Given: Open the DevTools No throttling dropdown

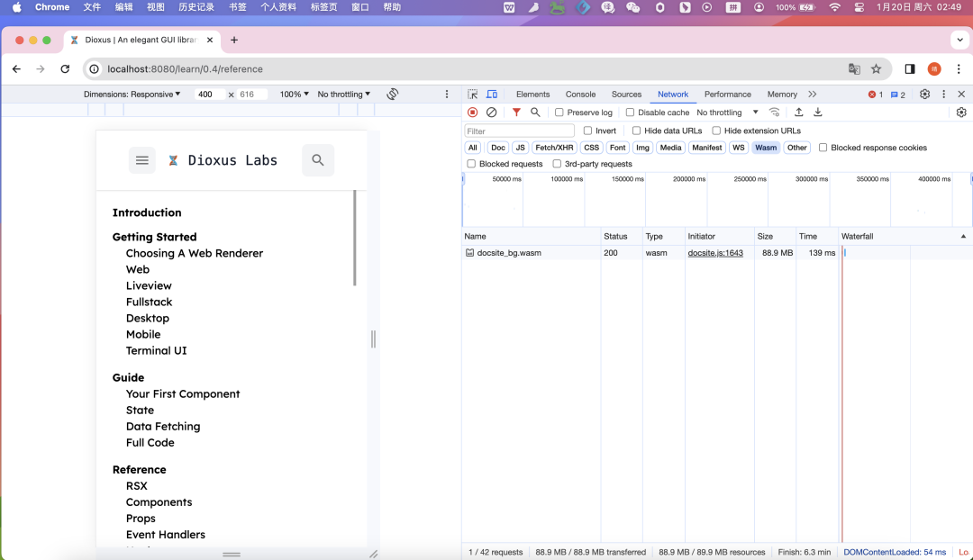Looking at the screenshot, I should [727, 113].
